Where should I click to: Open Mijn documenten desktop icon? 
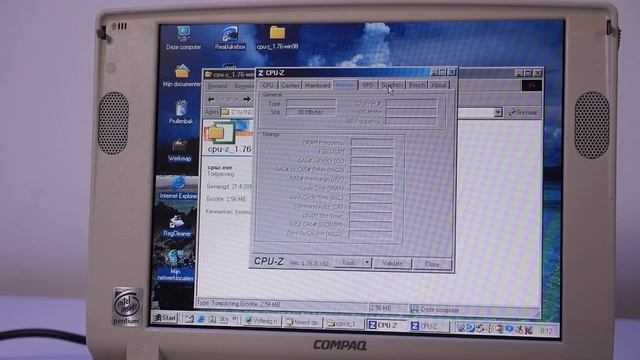182,76
